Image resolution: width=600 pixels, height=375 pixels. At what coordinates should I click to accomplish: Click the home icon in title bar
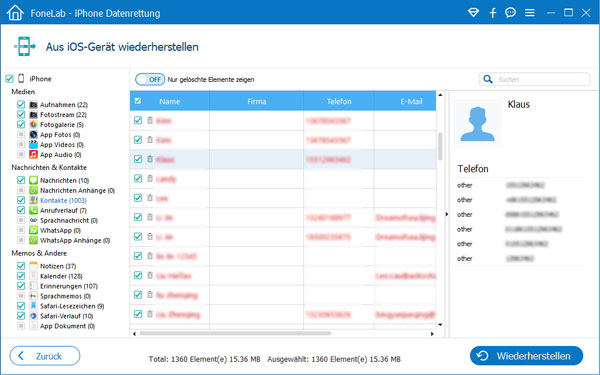tap(15, 13)
